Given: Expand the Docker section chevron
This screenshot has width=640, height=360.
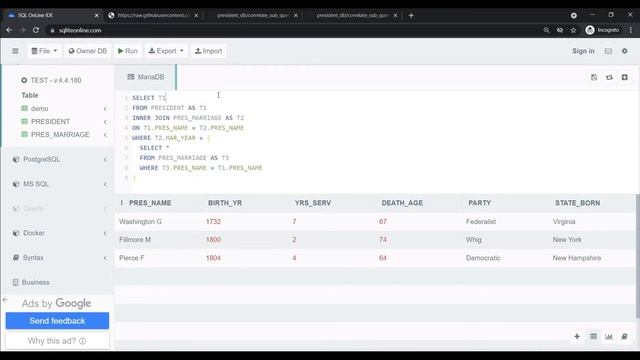Looking at the screenshot, I should (x=105, y=233).
